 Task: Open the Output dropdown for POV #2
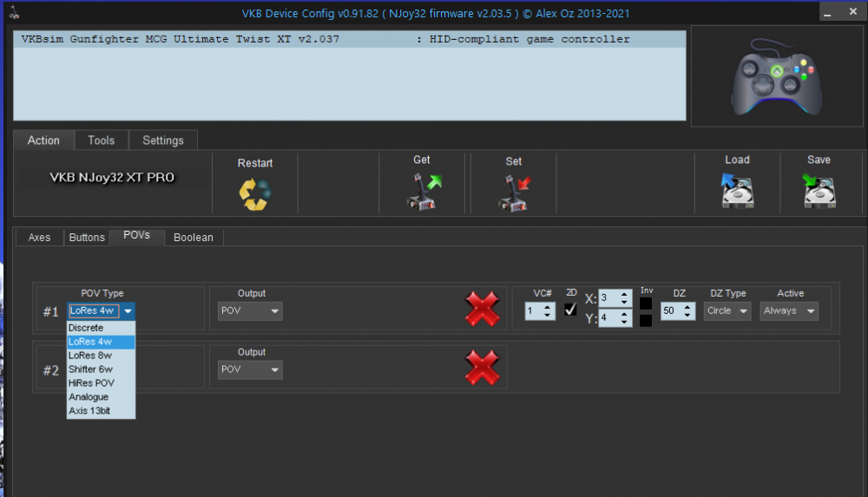pos(250,369)
